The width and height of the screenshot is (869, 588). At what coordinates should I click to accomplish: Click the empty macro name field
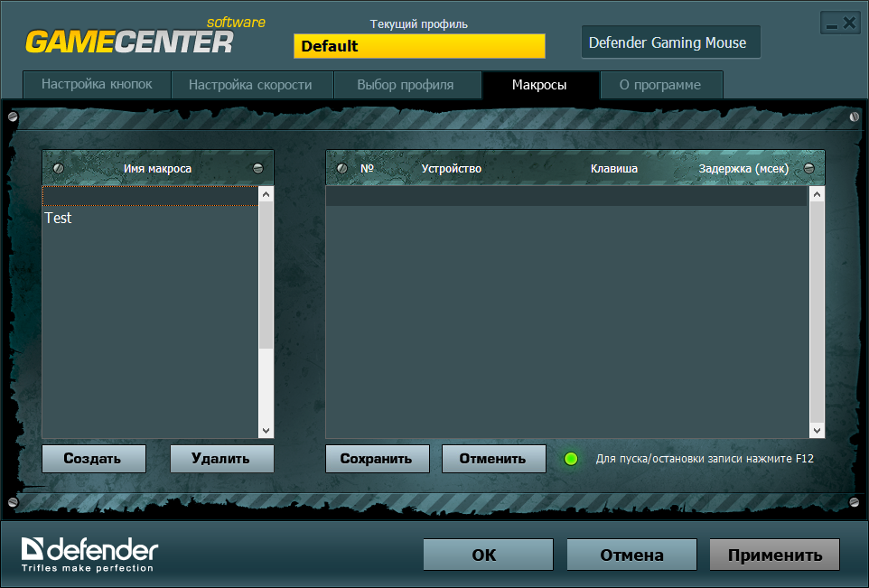tap(150, 196)
